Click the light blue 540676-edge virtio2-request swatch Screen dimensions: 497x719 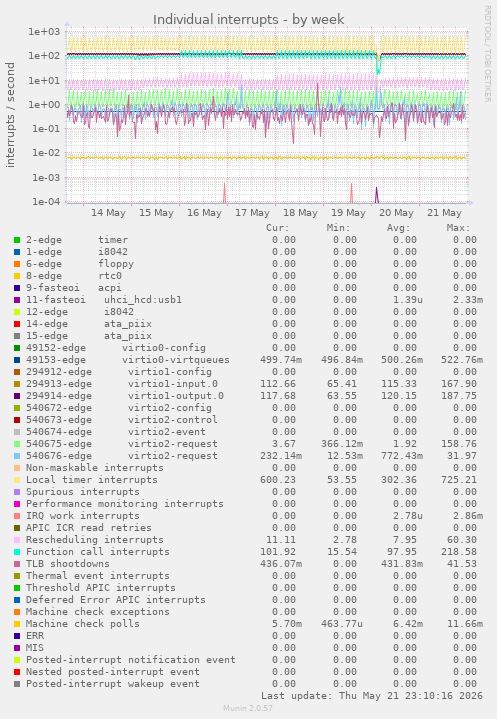pos(17,456)
